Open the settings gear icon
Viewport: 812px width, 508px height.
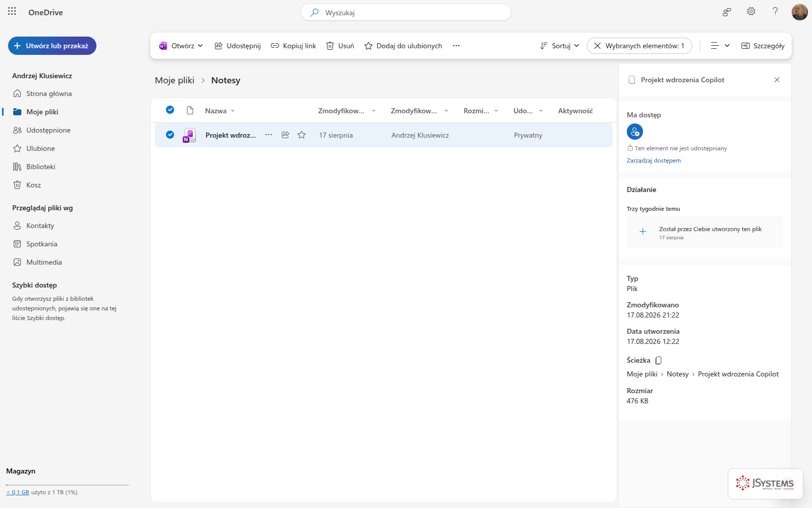[751, 11]
